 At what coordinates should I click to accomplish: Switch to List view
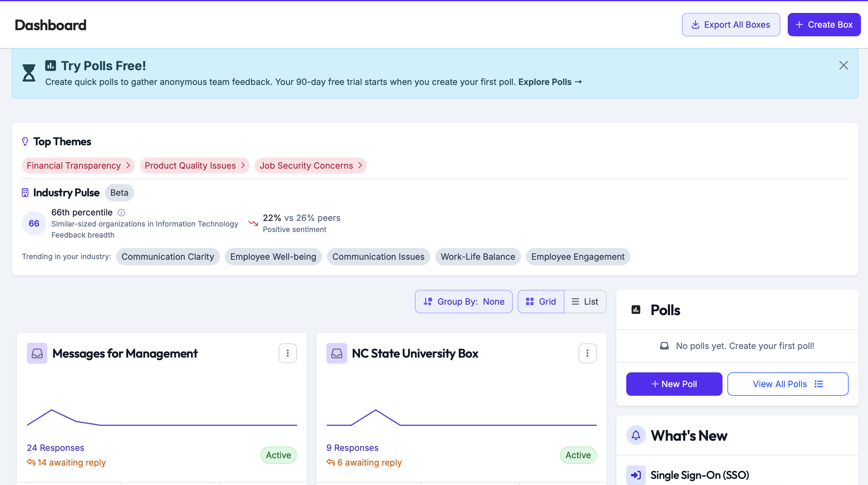click(x=585, y=301)
